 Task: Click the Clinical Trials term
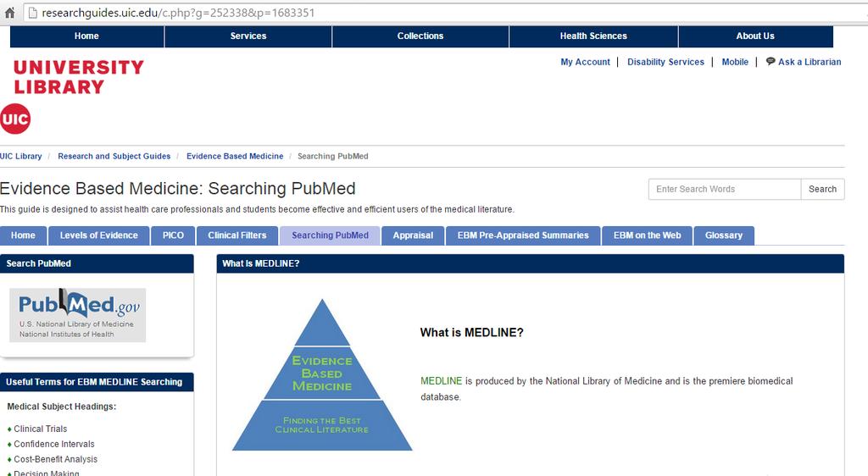click(41, 429)
